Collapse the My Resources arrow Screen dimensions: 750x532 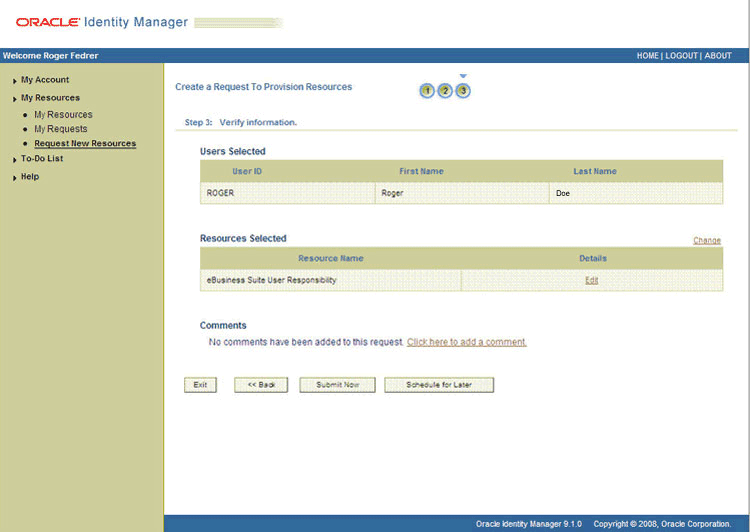[15, 99]
